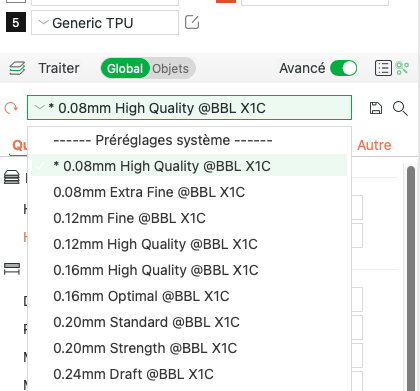This screenshot has height=391, width=420.
Task: Collapse the 0.08mm High Quality preset dropdown
Action: pos(189,108)
